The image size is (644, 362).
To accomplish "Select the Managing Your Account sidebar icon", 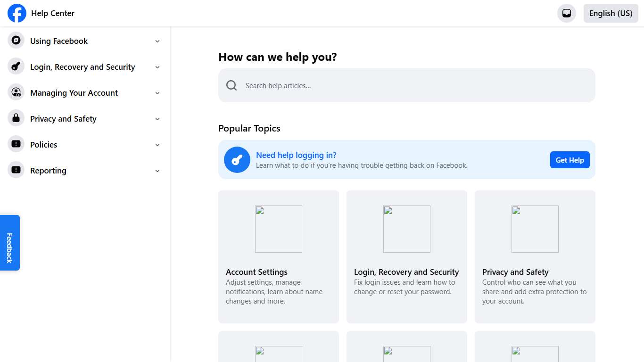I will (x=16, y=92).
